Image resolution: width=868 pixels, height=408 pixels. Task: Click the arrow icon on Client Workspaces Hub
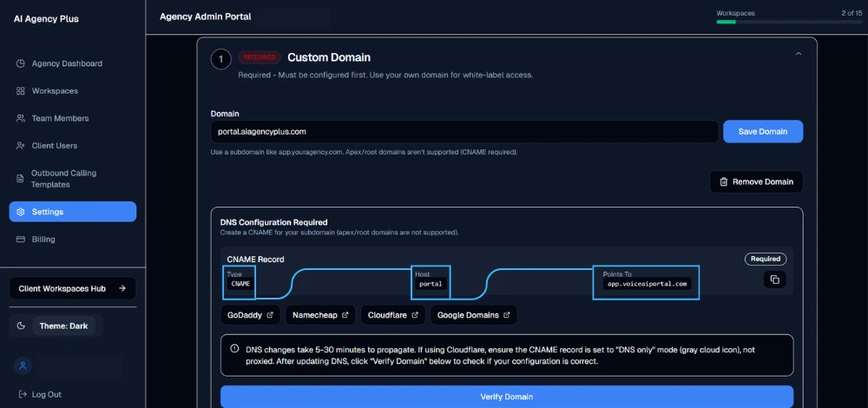tap(122, 288)
